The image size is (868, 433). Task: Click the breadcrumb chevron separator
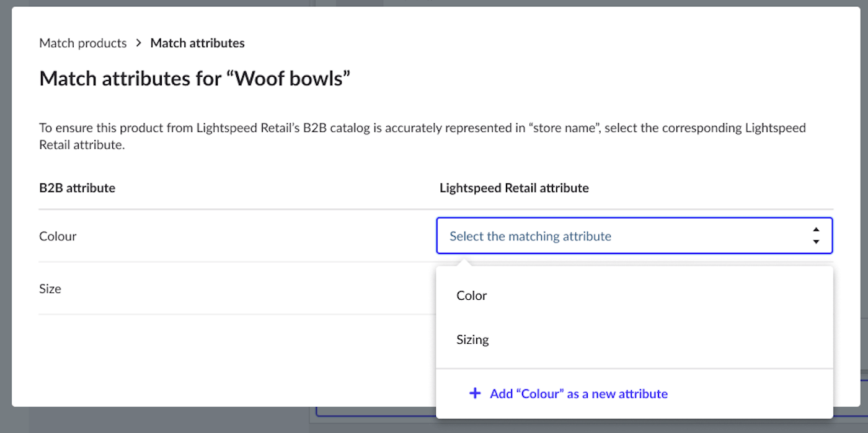[x=138, y=43]
